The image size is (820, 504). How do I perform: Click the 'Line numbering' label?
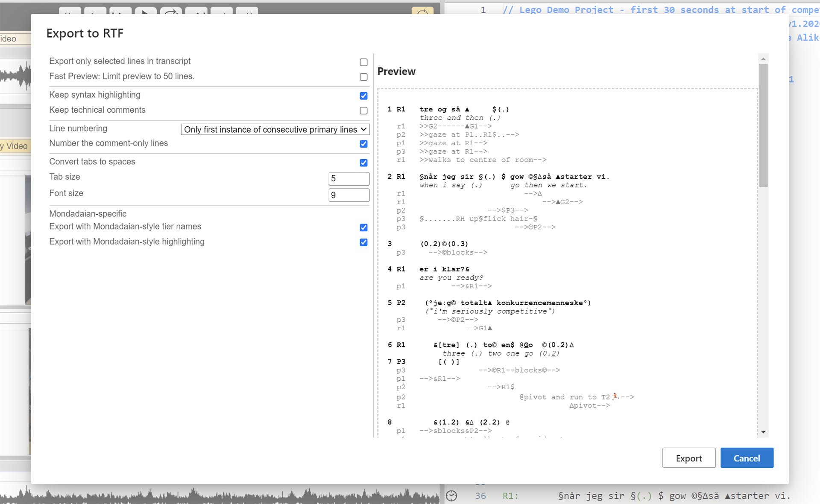pyautogui.click(x=78, y=128)
